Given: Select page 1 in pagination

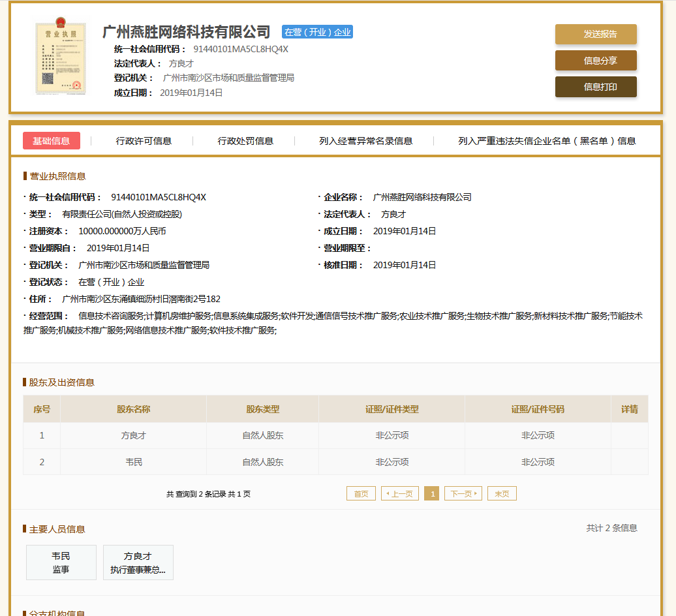Looking at the screenshot, I should 431,494.
